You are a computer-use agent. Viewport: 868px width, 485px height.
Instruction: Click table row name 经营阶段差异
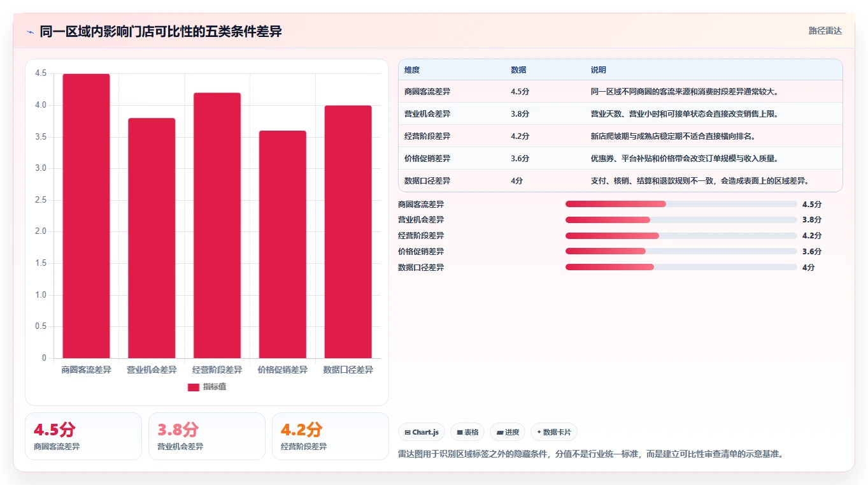point(427,136)
